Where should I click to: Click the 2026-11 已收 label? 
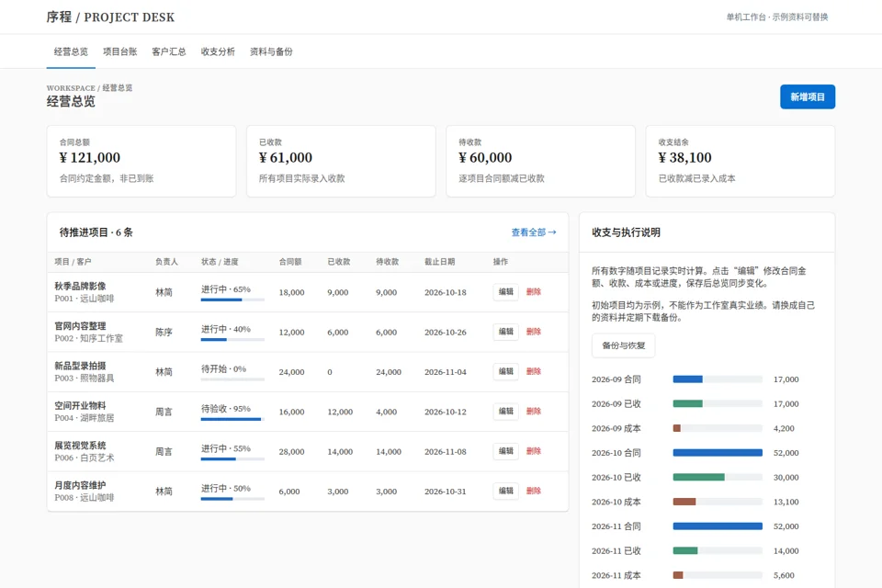(616, 551)
